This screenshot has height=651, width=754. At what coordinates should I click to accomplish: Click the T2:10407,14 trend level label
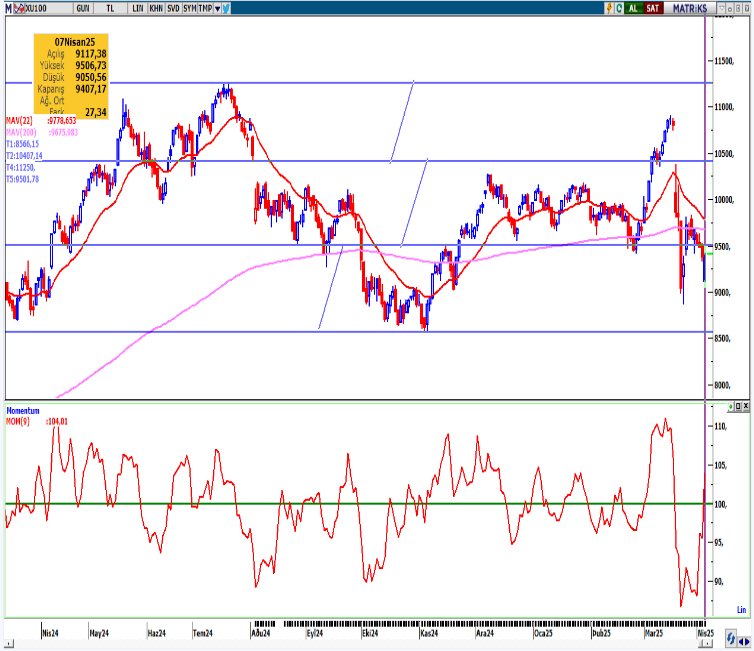pos(24,156)
